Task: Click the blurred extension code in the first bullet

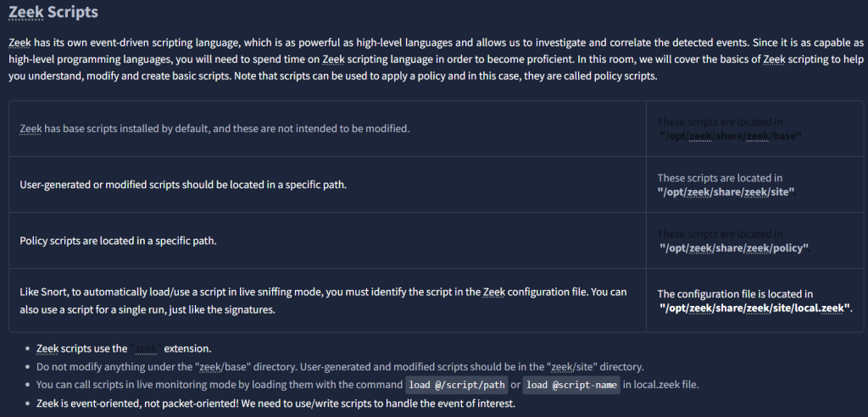Action: [147, 348]
